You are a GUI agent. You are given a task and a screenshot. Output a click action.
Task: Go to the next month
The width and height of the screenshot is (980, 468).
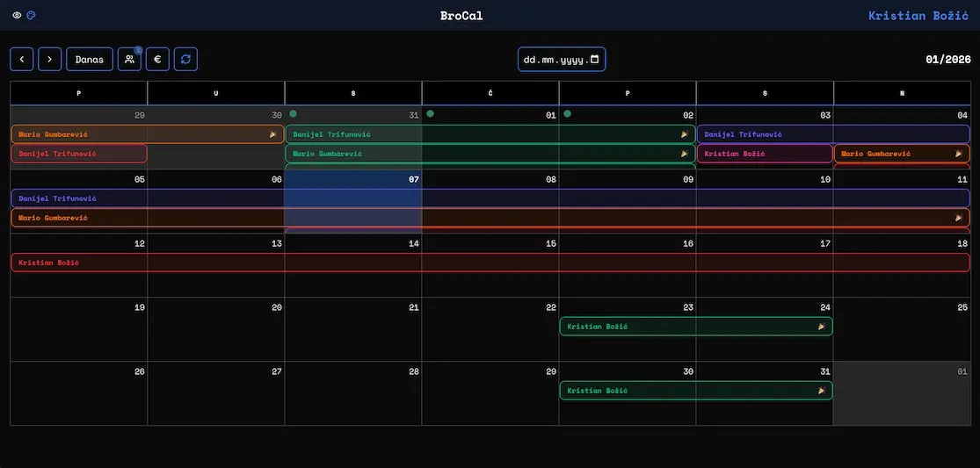coord(50,59)
